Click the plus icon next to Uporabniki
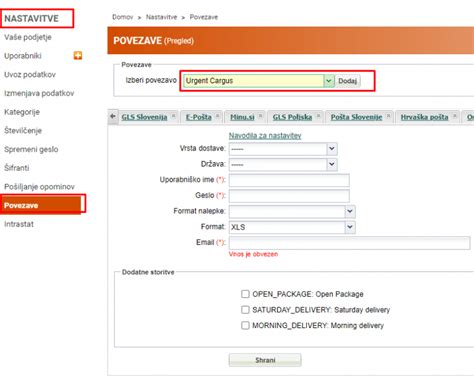Viewport: 474px width, 383px height. click(x=78, y=55)
